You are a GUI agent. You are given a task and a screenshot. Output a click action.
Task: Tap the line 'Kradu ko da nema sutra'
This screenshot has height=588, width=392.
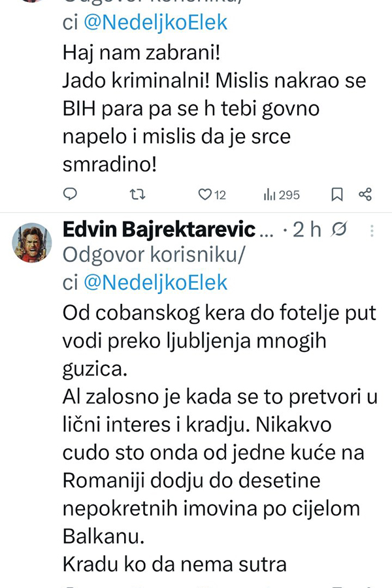click(174, 564)
